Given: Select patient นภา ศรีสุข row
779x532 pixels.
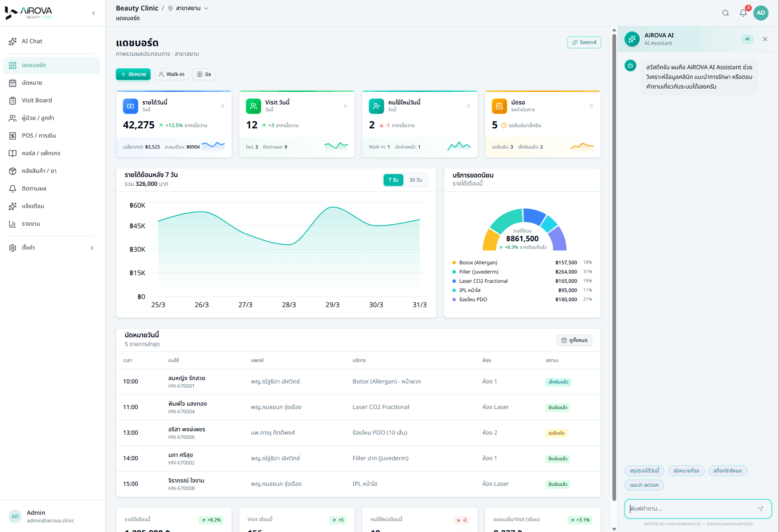Looking at the screenshot, I should coord(358,459).
